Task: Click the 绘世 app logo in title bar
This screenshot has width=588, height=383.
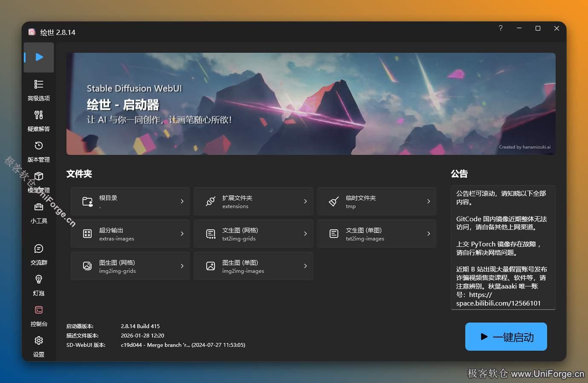Action: [x=32, y=32]
